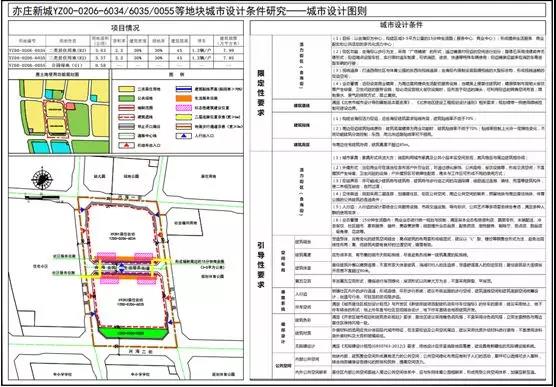Screen dimensions: 556x387
Task: Click the bright green parcel at the site's south
Action: [133, 333]
